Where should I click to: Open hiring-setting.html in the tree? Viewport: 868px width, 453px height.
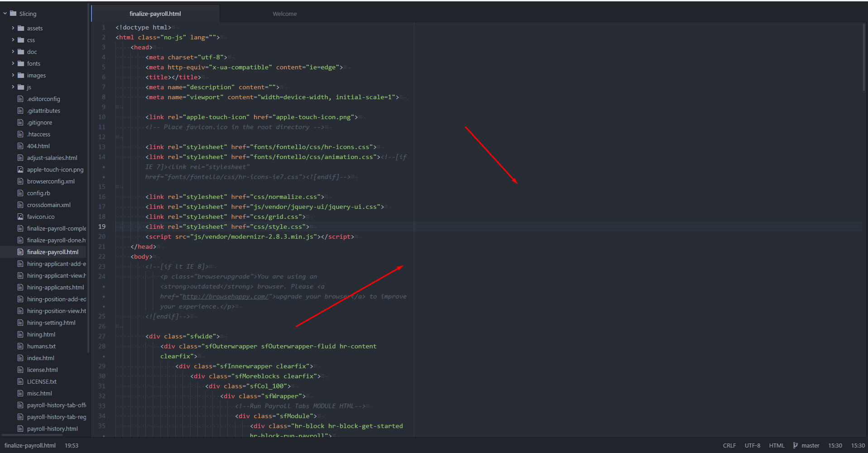51,323
